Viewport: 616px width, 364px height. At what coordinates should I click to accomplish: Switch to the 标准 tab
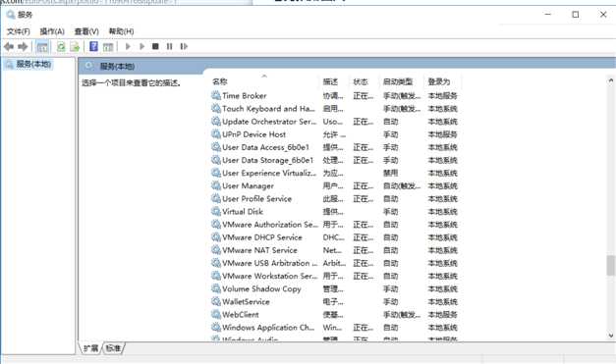[114, 348]
